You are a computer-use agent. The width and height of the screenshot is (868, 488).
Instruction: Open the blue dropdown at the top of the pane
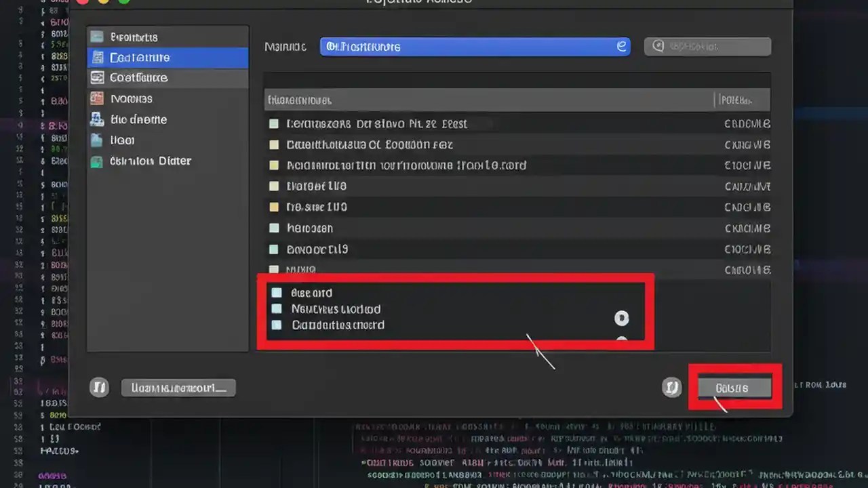[475, 46]
